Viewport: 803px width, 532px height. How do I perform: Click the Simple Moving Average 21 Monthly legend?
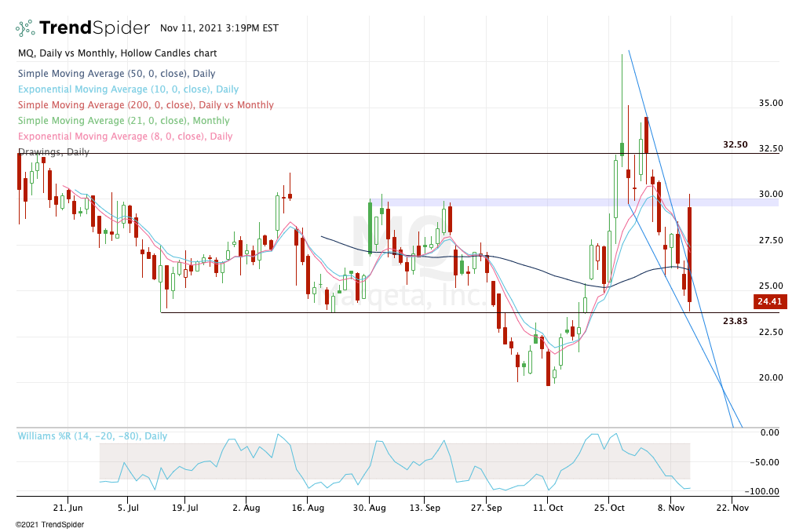pos(123,121)
